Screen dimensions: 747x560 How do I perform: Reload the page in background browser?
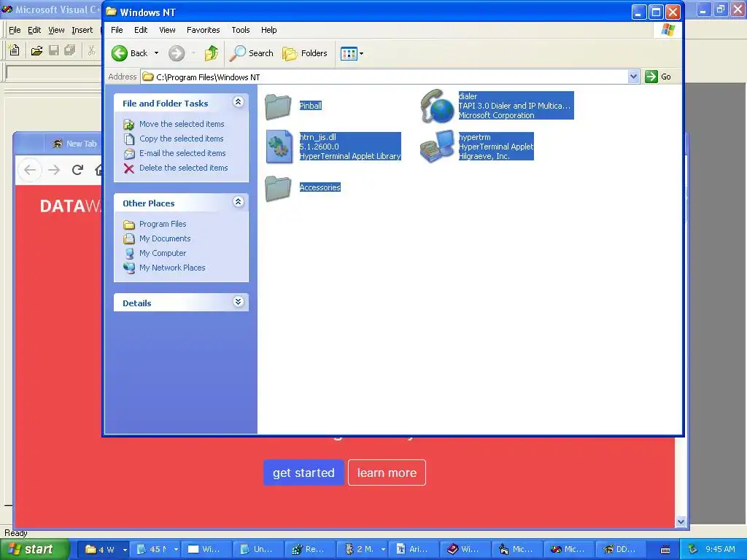click(77, 169)
